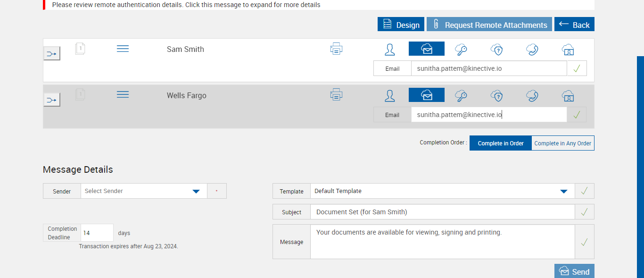Expand the Default Template dropdown

(563, 191)
